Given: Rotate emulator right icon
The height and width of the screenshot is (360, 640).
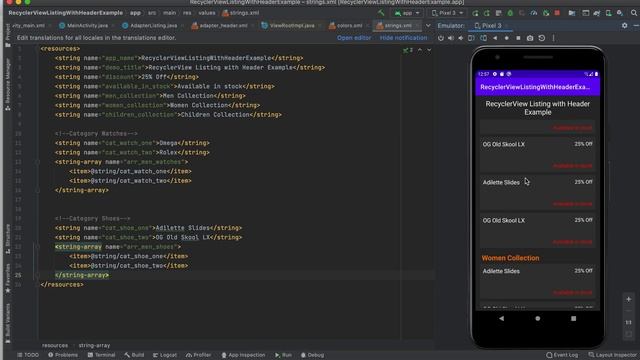Looking at the screenshot, I should (483, 38).
